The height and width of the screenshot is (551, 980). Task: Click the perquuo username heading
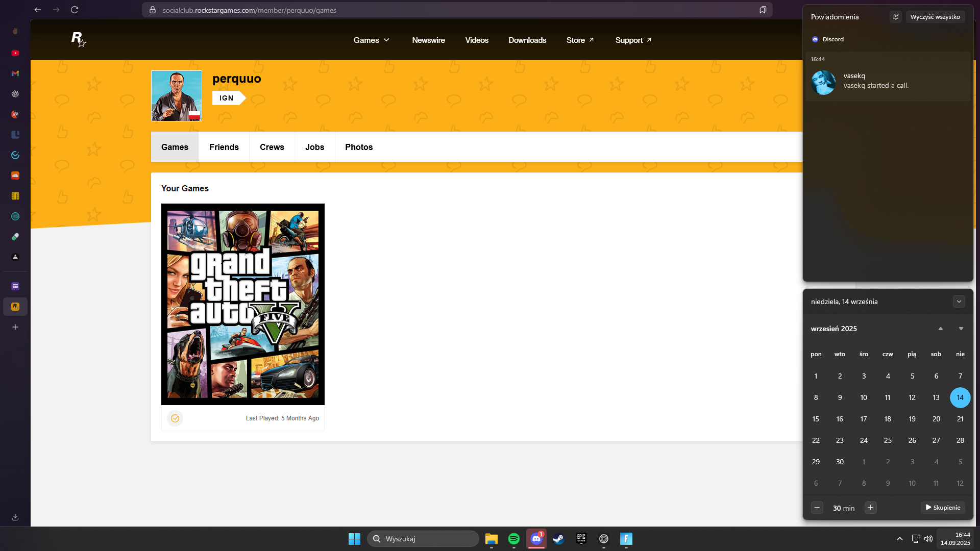[237, 79]
